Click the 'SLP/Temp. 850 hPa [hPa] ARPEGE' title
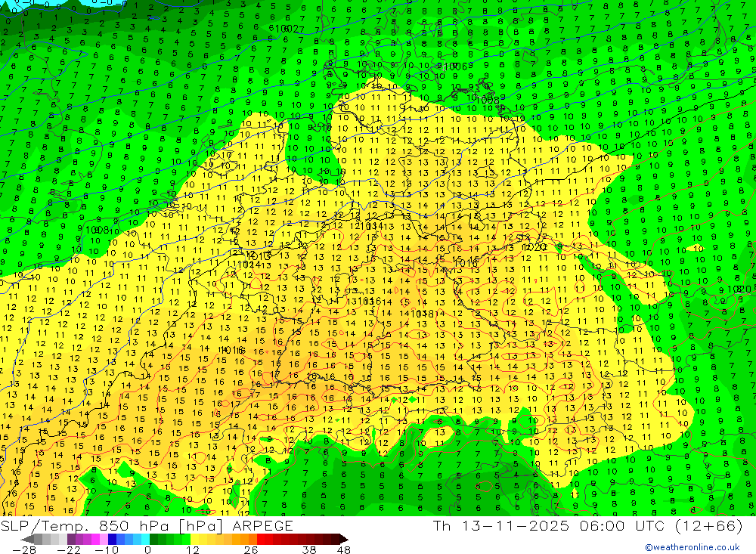This screenshot has width=756, height=554. coord(147,525)
